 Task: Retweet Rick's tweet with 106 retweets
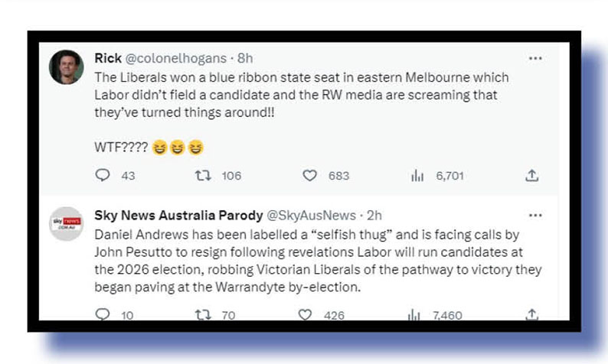click(204, 176)
